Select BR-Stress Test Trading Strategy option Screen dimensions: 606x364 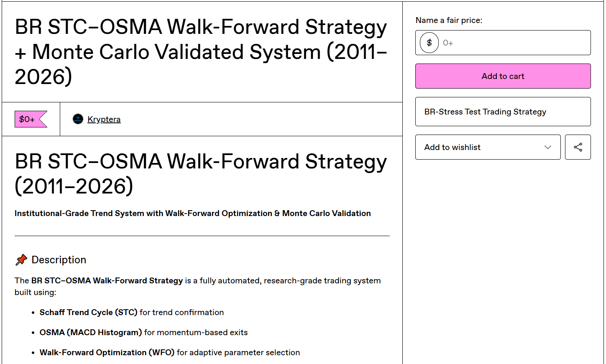click(503, 112)
